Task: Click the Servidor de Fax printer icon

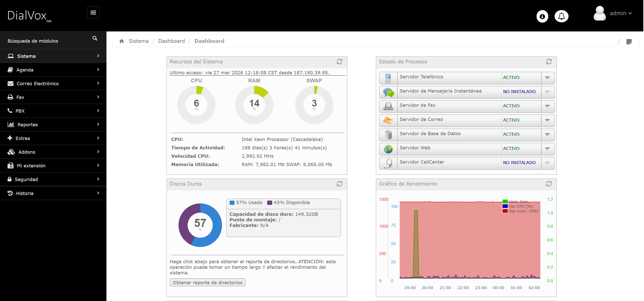Action: (x=388, y=106)
